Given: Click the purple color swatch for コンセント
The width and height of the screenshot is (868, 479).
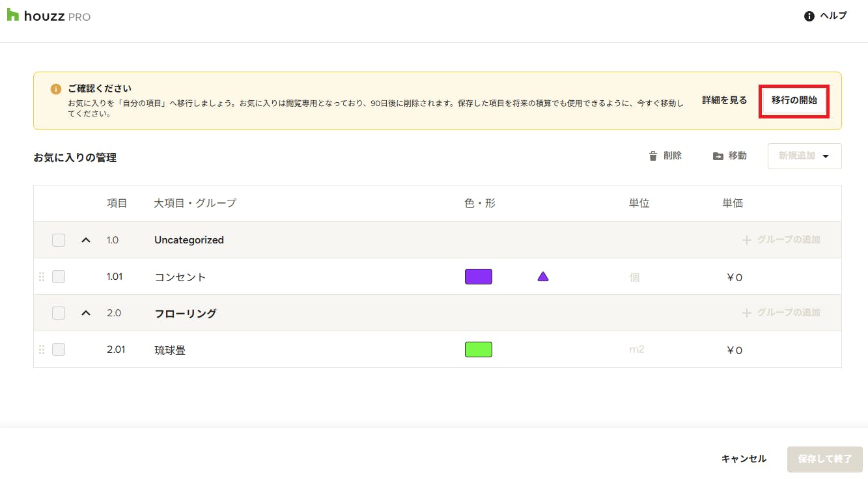Looking at the screenshot, I should [x=479, y=277].
